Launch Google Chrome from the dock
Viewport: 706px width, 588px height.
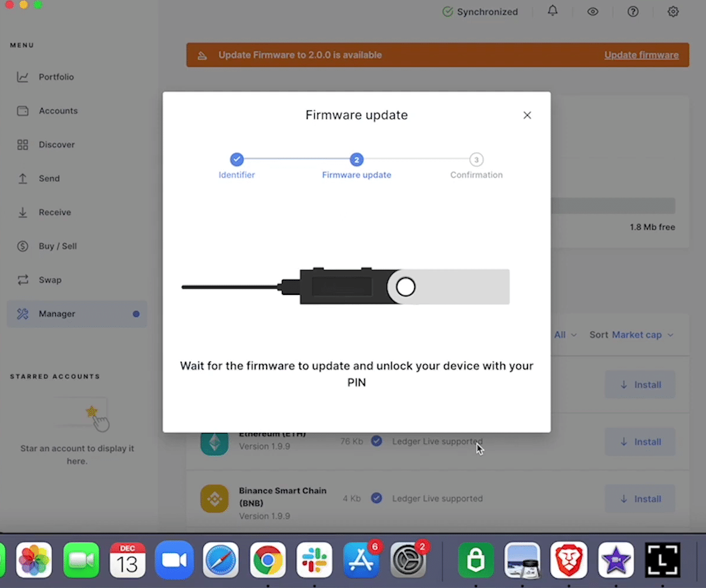(268, 560)
